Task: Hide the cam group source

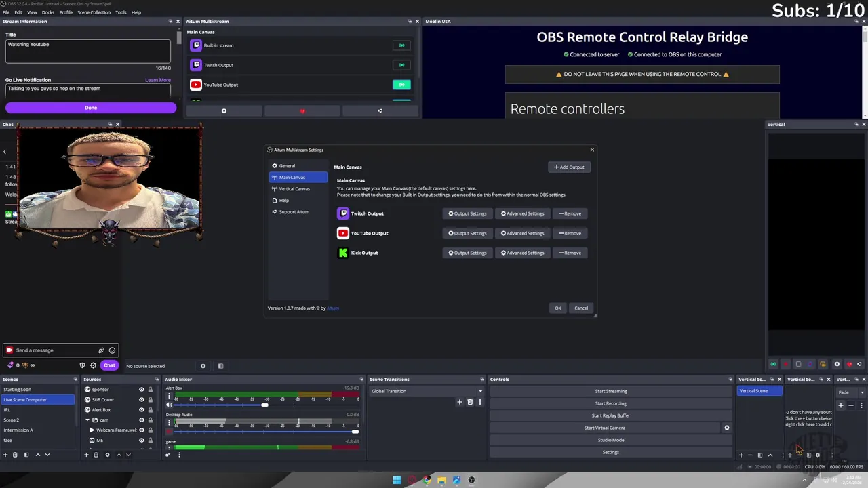Action: (x=142, y=420)
